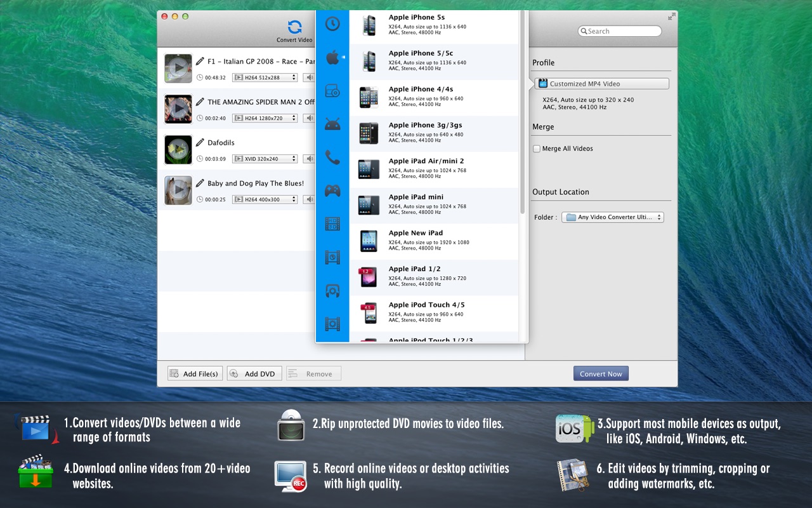The width and height of the screenshot is (812, 508).
Task: Open the H264 400x300 format dropdown
Action: 265,199
